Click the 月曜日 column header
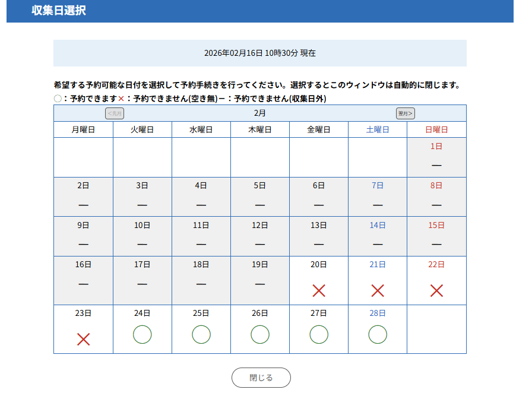The width and height of the screenshot is (532, 418). click(83, 129)
